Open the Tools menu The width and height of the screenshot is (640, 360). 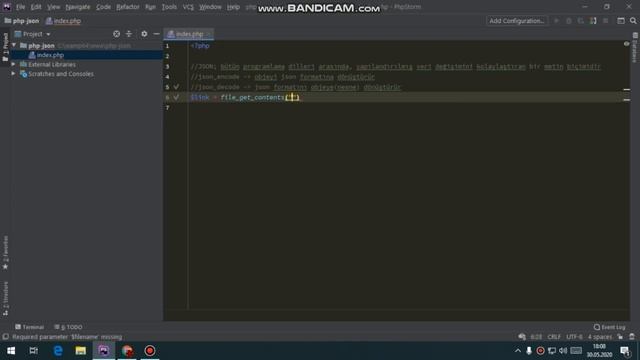pyautogui.click(x=169, y=7)
